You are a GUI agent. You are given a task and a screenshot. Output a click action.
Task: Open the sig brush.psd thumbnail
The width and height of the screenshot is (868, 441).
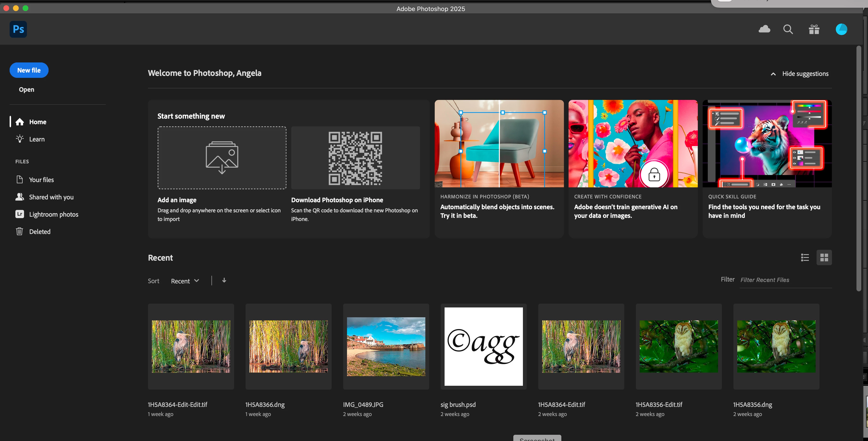click(x=483, y=346)
